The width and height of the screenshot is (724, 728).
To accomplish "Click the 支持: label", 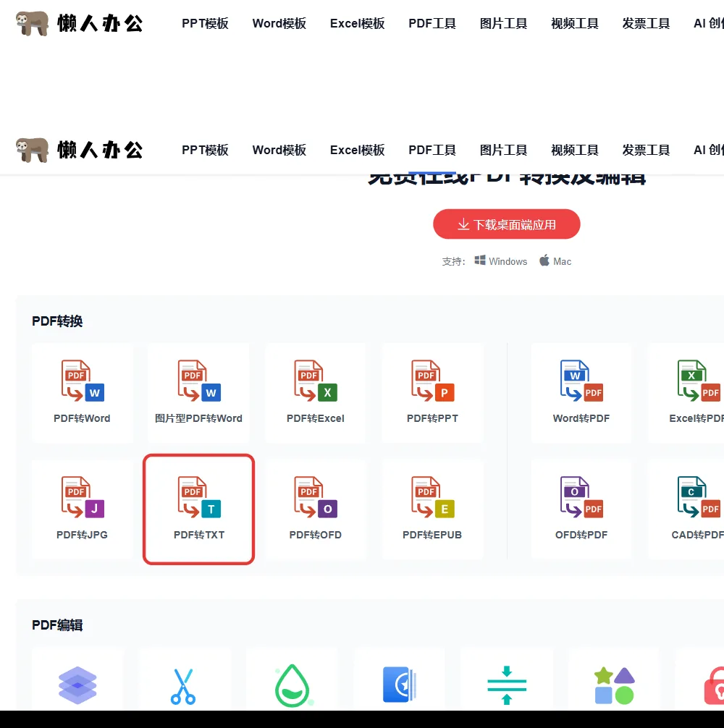I will click(x=453, y=261).
